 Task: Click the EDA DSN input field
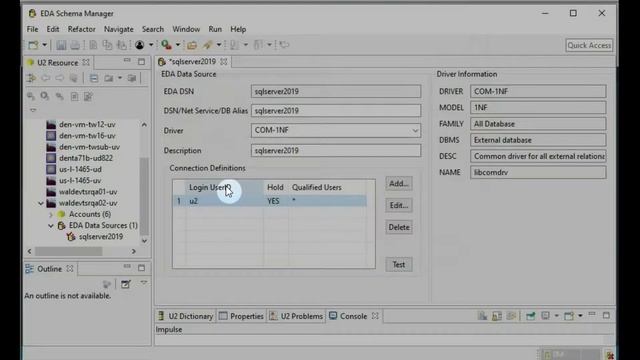[336, 91]
